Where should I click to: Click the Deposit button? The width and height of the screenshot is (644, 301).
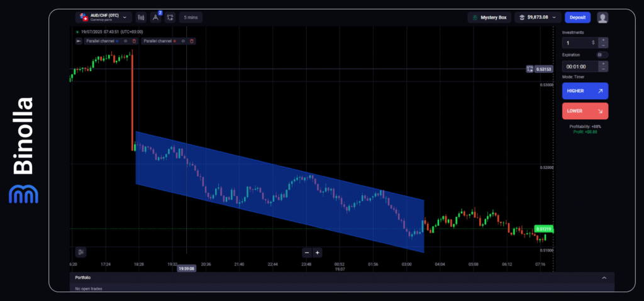click(x=577, y=18)
